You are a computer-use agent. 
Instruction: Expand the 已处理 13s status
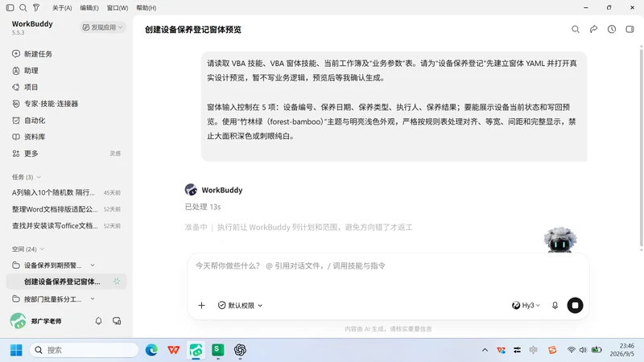point(203,207)
